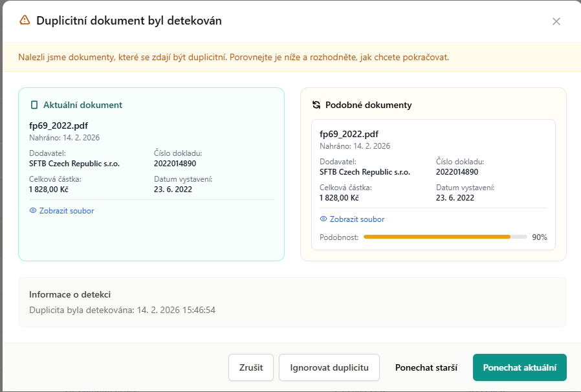
Task: Open the file via Zobrazit soubor in current document
Action: coord(66,211)
